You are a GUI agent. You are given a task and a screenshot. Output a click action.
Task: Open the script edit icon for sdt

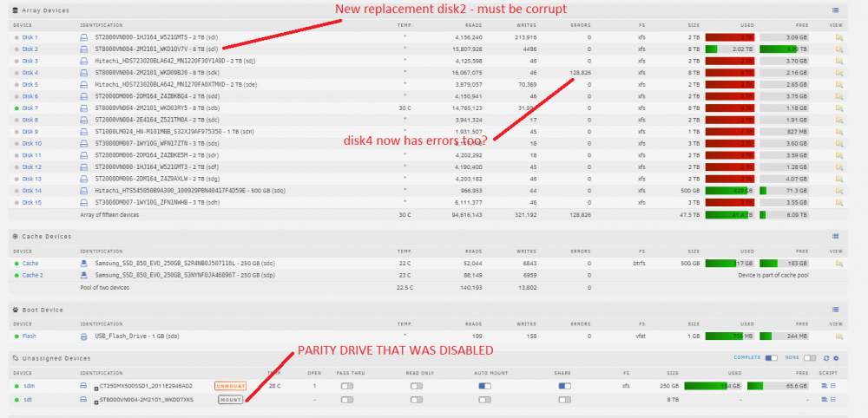coord(832,399)
